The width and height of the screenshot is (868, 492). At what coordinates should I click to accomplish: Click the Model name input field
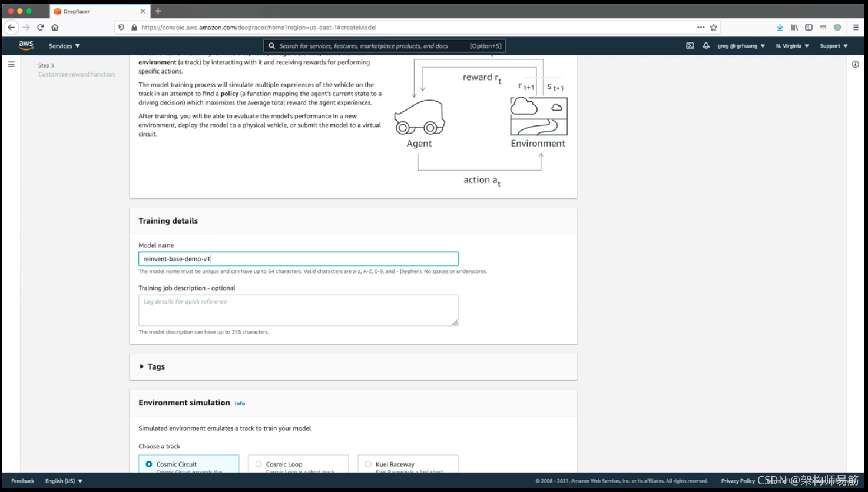[x=298, y=258]
